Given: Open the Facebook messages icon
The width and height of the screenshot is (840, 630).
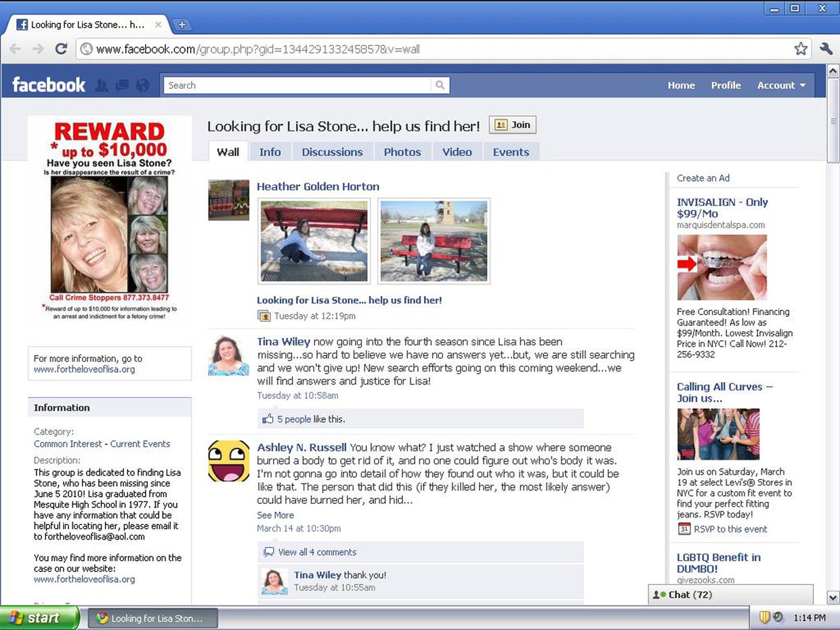Looking at the screenshot, I should click(122, 85).
